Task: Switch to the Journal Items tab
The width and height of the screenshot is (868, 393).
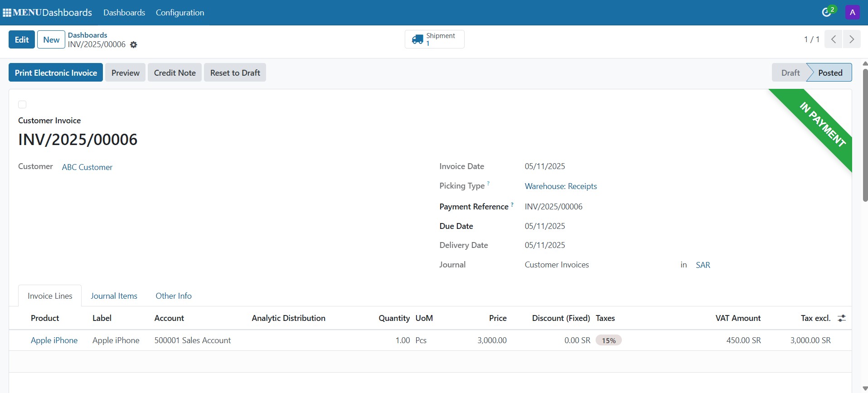Action: pyautogui.click(x=114, y=296)
